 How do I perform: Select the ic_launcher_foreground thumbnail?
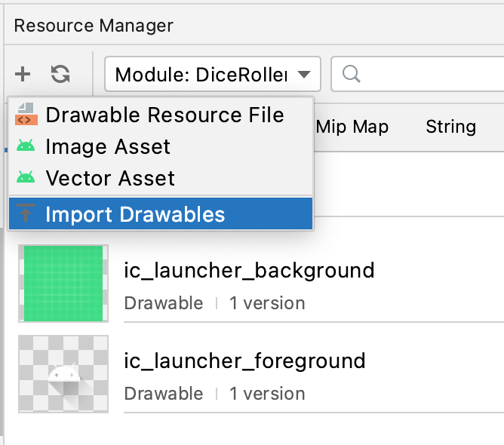(63, 374)
